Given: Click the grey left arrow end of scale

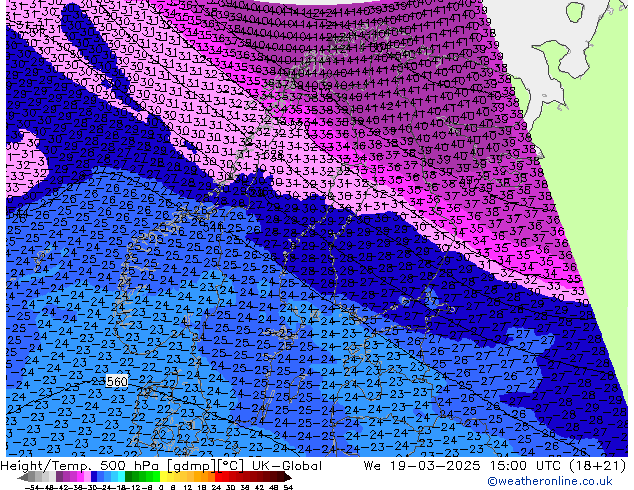Looking at the screenshot, I should tap(22, 478).
